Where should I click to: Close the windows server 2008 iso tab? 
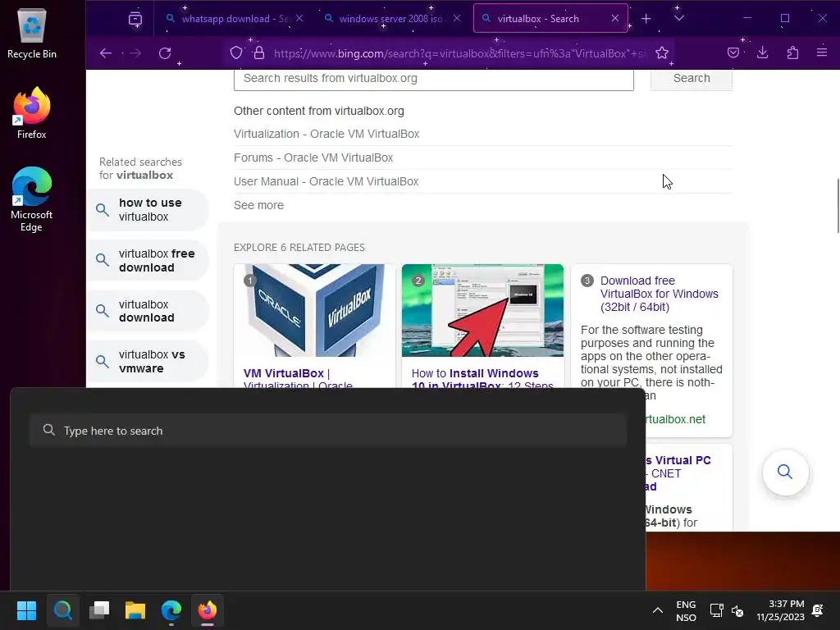(457, 18)
